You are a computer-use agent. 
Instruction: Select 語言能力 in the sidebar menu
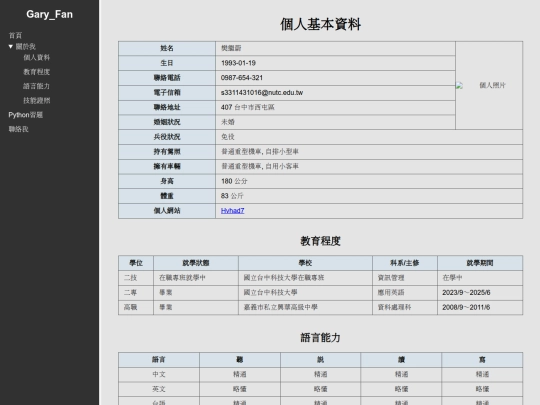coord(37,86)
